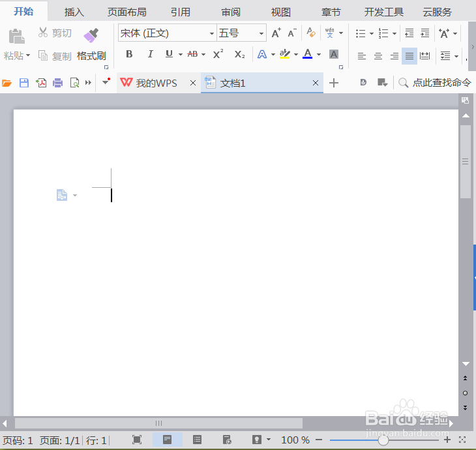Viewport: 476px width, 450px height.
Task: Toggle Strikethrough AB formatting
Action: click(192, 54)
